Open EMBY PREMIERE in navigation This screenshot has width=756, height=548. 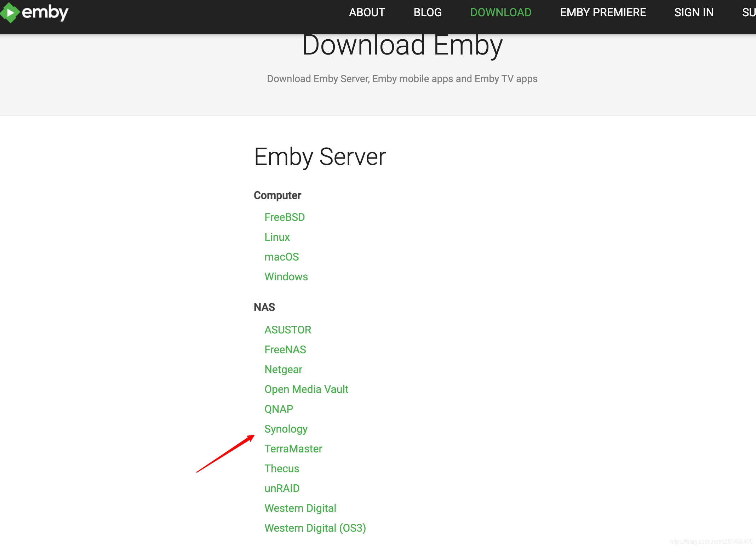[603, 13]
